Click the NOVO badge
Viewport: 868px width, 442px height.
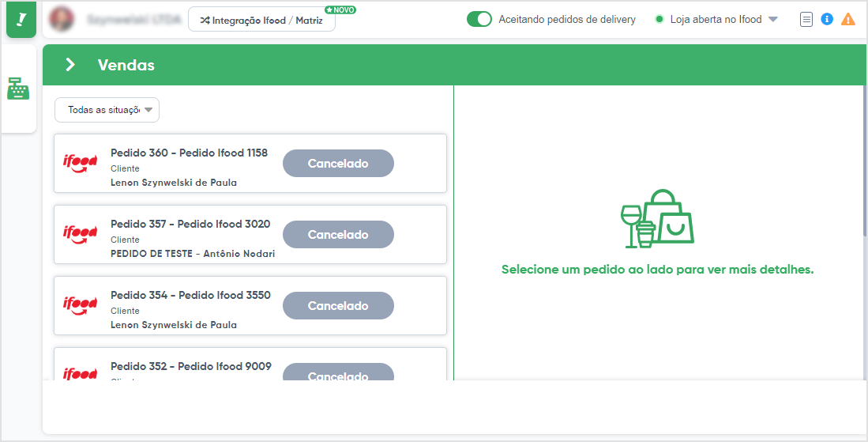pos(340,10)
